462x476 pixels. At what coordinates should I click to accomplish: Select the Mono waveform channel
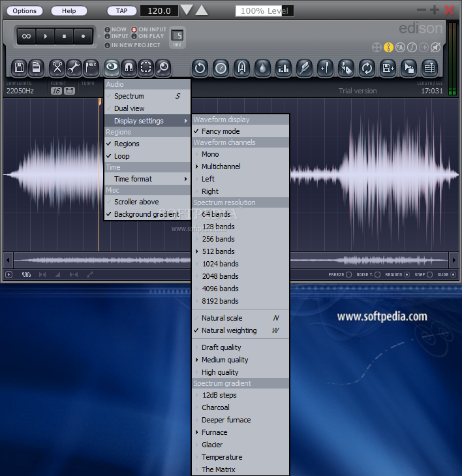240,154
